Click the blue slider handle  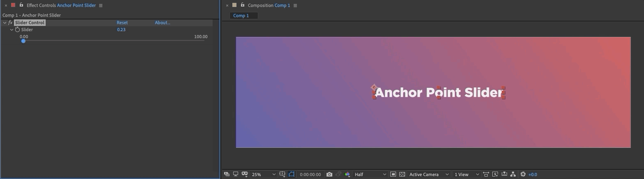pos(23,41)
